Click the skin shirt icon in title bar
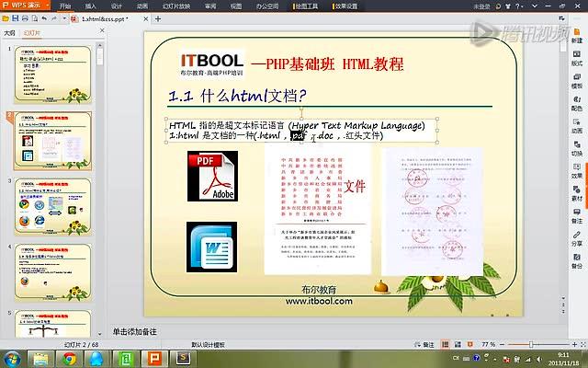This screenshot has height=368, width=588. (508, 6)
